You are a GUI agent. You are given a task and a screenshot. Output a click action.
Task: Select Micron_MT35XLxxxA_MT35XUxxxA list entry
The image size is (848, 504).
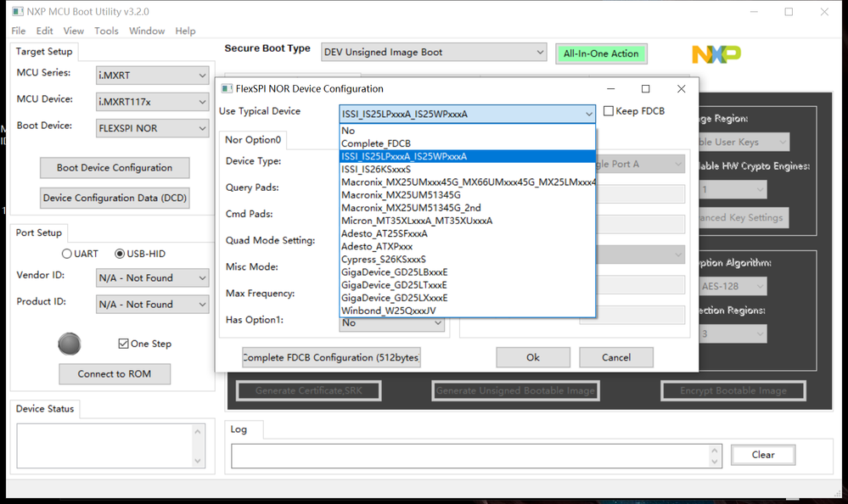click(x=467, y=221)
